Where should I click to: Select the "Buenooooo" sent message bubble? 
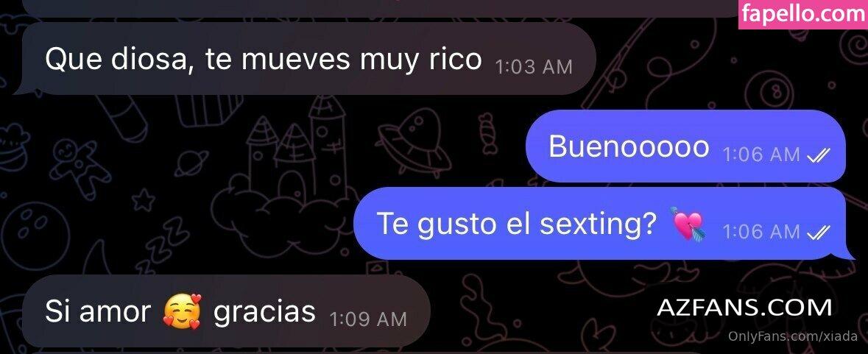[685, 146]
